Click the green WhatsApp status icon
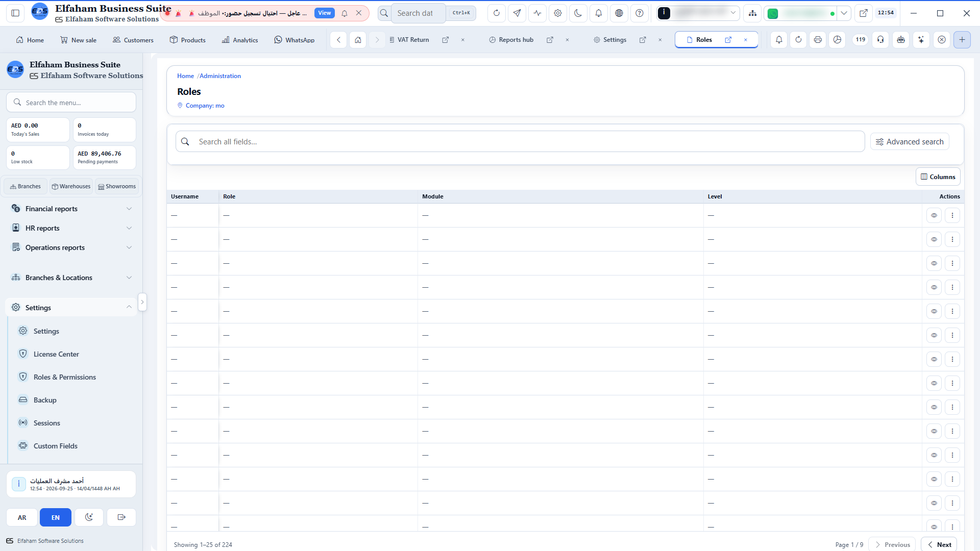Screen dimensions: 980x551 coord(773,14)
